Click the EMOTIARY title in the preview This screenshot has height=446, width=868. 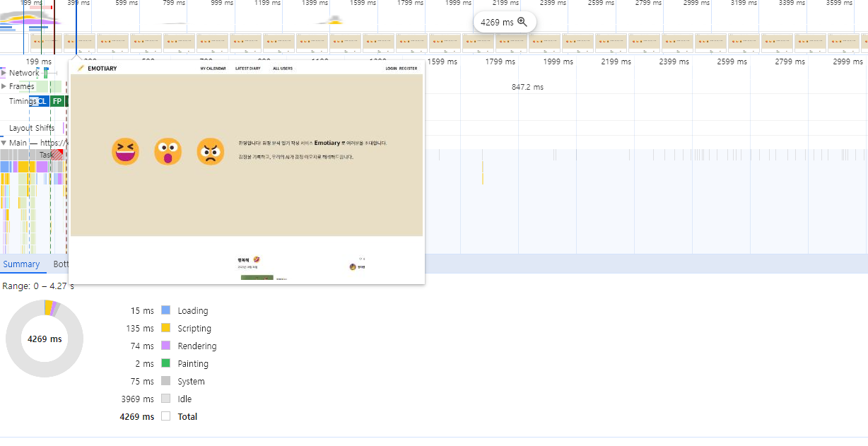(x=102, y=69)
